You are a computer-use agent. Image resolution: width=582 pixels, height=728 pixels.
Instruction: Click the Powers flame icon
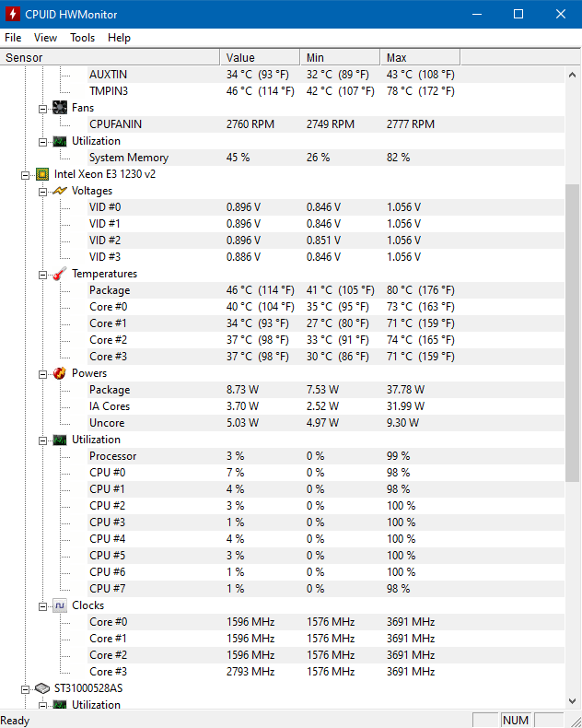pyautogui.click(x=60, y=373)
